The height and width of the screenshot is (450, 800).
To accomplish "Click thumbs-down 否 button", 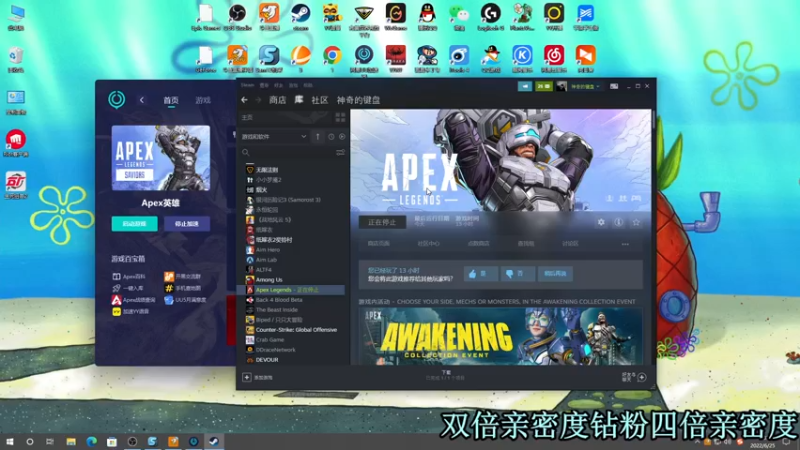I will point(517,274).
